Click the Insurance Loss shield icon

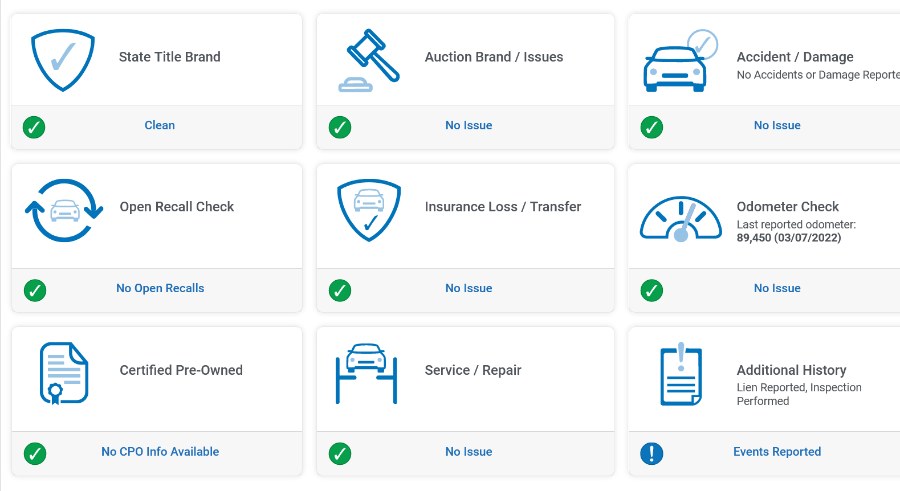(368, 210)
